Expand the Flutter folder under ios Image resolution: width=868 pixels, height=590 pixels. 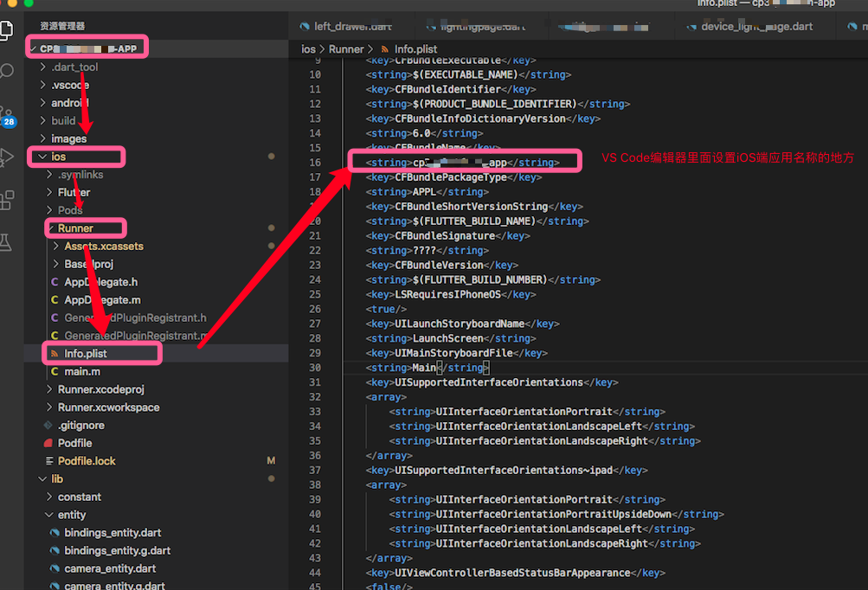74,192
